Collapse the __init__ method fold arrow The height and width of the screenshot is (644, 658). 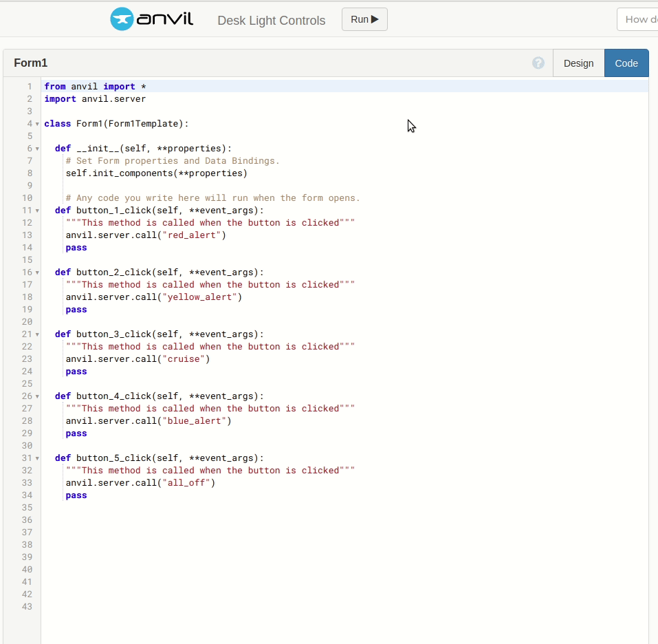point(37,149)
